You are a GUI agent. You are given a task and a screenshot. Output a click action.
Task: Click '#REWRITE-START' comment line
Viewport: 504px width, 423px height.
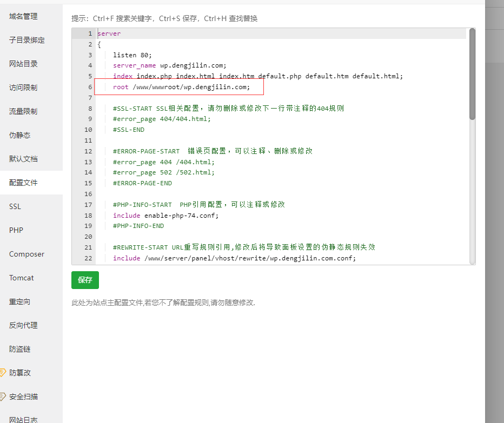click(x=244, y=247)
